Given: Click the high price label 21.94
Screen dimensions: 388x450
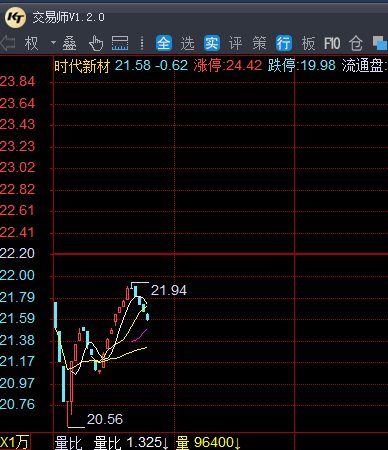Looking at the screenshot, I should pos(169,290).
